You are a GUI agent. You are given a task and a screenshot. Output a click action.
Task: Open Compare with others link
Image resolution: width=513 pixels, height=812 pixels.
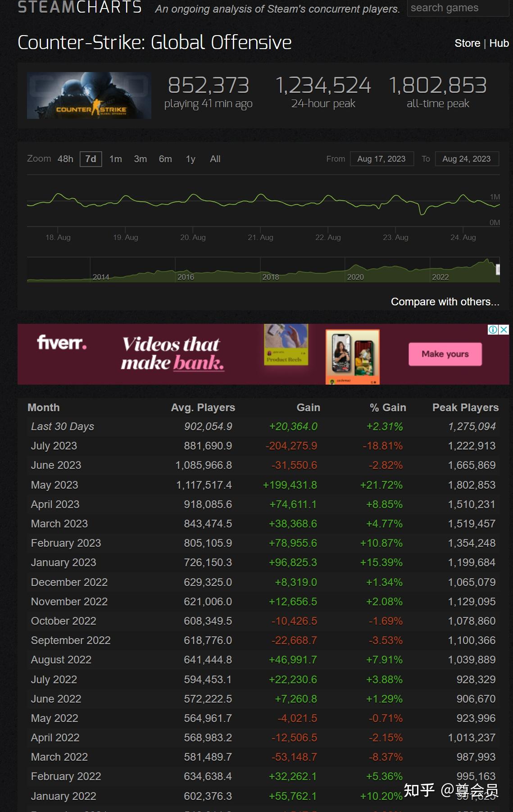pyautogui.click(x=445, y=302)
